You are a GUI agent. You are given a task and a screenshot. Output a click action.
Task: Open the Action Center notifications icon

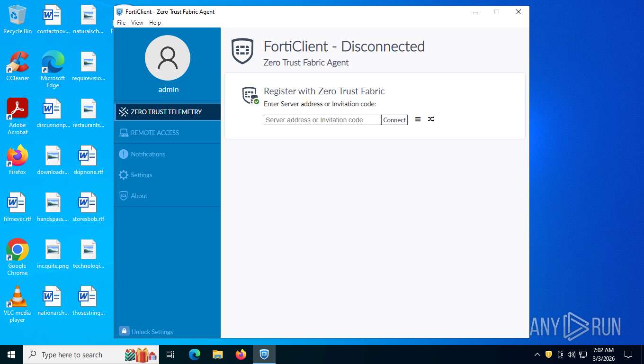pos(628,355)
